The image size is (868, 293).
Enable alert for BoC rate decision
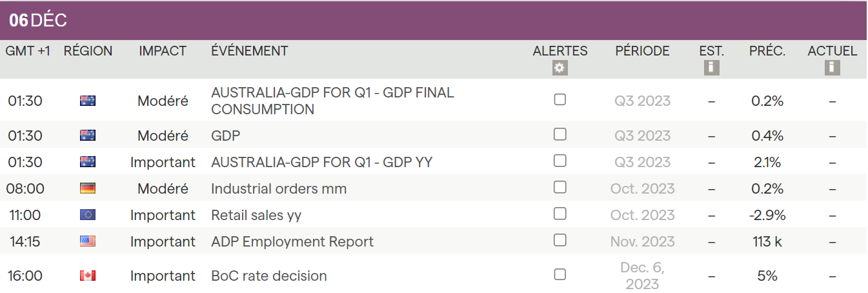coord(560,274)
